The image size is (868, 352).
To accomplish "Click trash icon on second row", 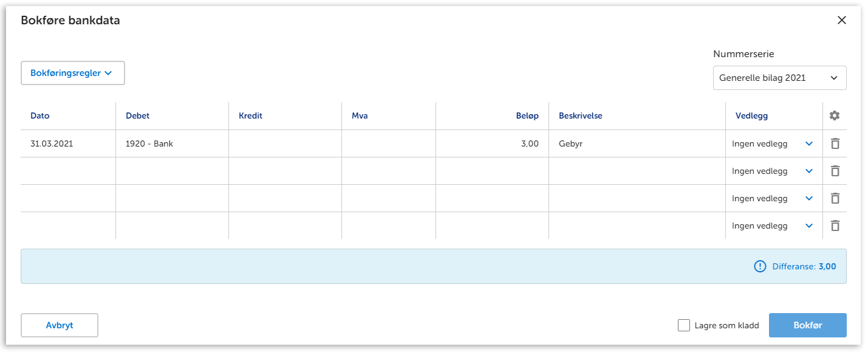I will coord(835,171).
